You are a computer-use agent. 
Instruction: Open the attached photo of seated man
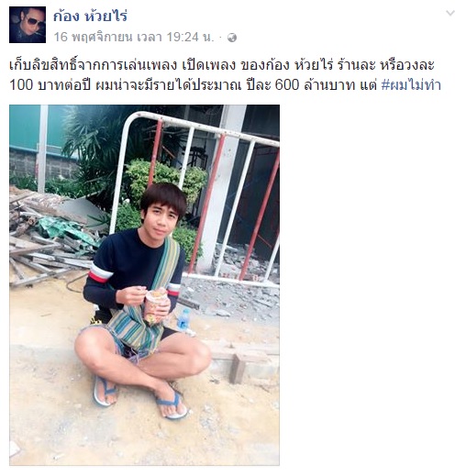pos(144,285)
